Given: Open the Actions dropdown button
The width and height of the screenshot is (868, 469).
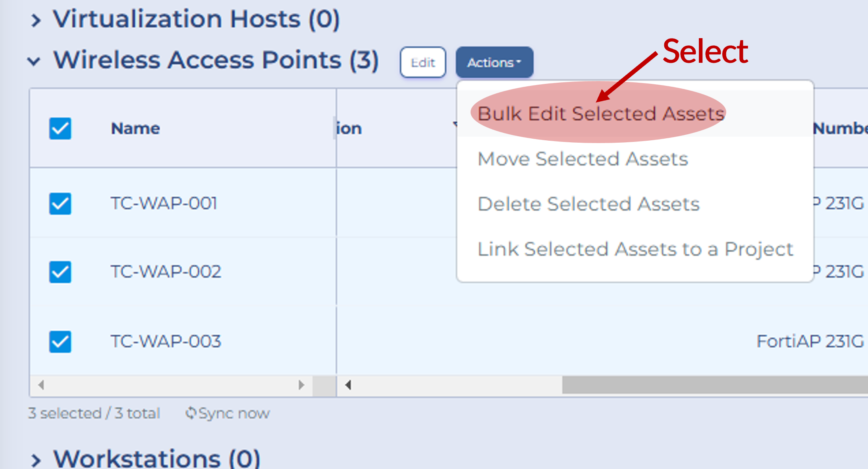Looking at the screenshot, I should (494, 62).
